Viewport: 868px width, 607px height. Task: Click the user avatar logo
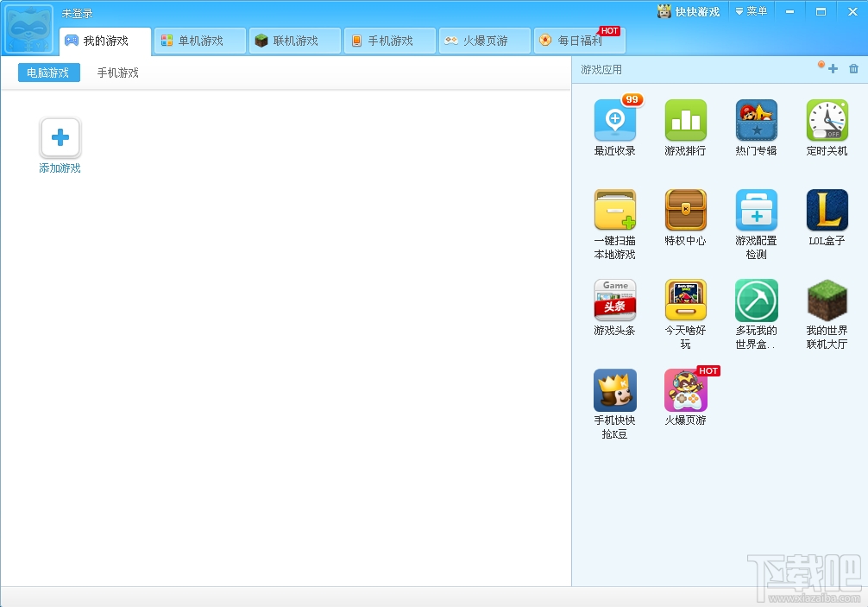pyautogui.click(x=29, y=28)
